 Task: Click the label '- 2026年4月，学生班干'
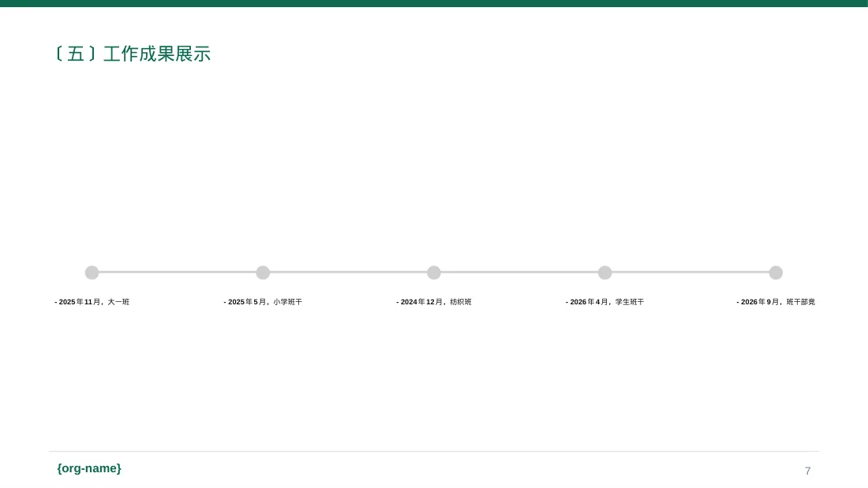tap(605, 302)
